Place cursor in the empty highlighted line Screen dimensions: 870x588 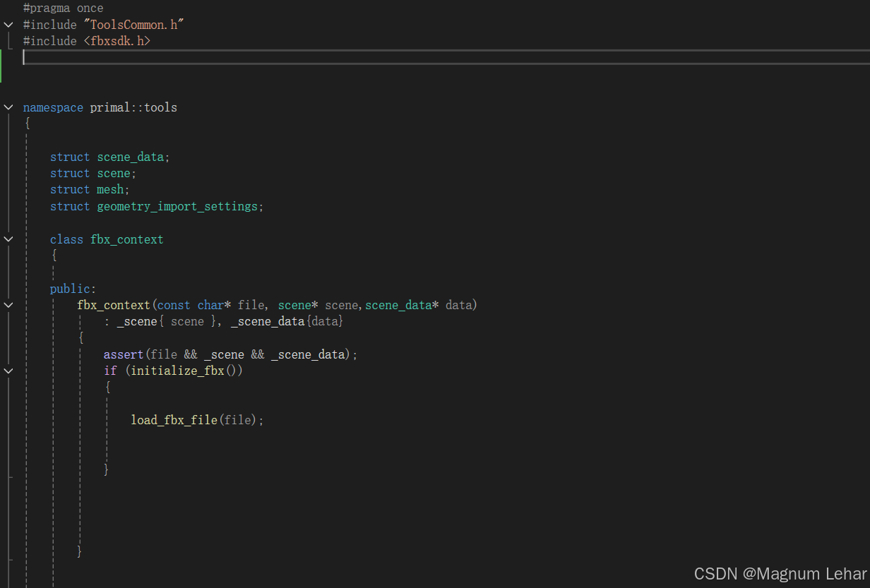coord(445,58)
